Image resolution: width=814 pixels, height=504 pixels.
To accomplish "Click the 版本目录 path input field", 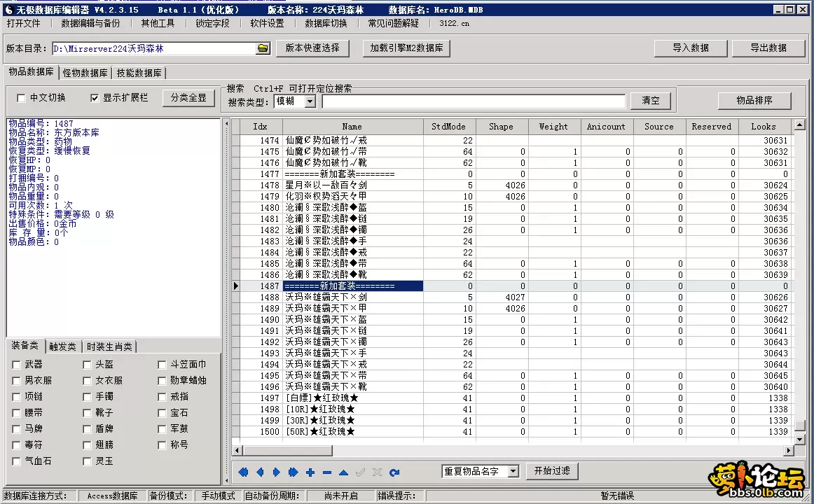I will tap(154, 49).
